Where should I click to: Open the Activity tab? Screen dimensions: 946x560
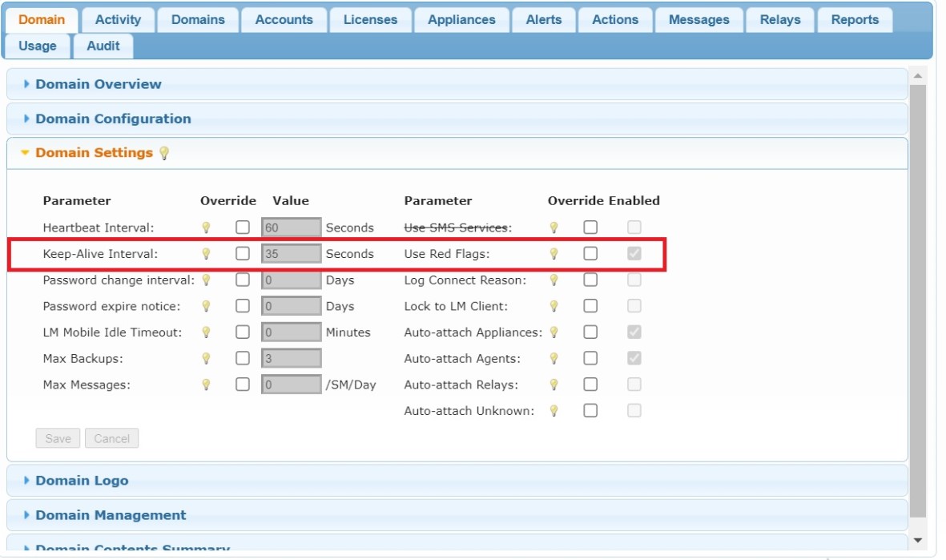119,20
